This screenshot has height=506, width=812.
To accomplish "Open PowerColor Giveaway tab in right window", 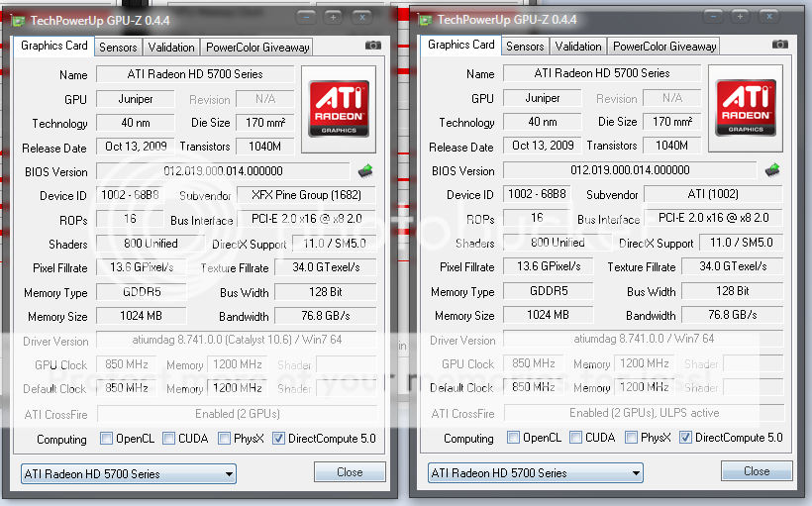I will [664, 47].
